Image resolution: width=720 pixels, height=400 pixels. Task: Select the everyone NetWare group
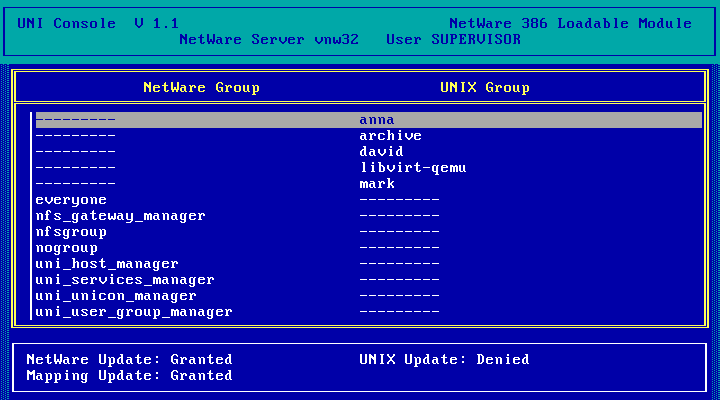point(369,200)
